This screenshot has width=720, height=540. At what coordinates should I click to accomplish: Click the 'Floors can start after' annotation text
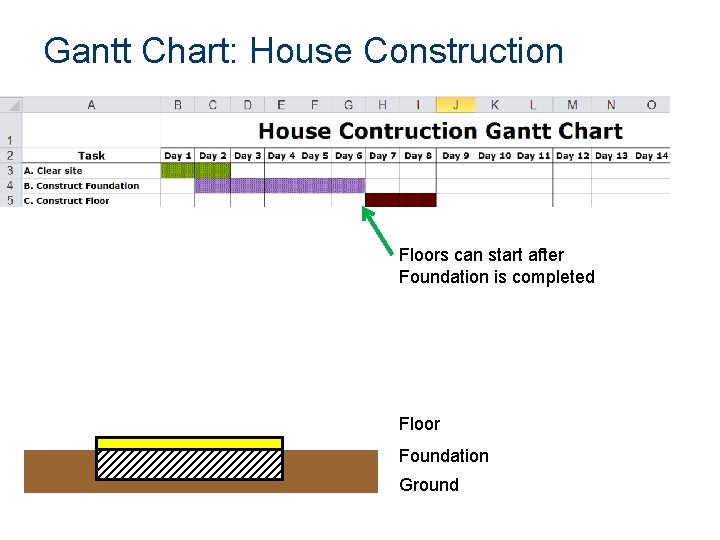[481, 255]
